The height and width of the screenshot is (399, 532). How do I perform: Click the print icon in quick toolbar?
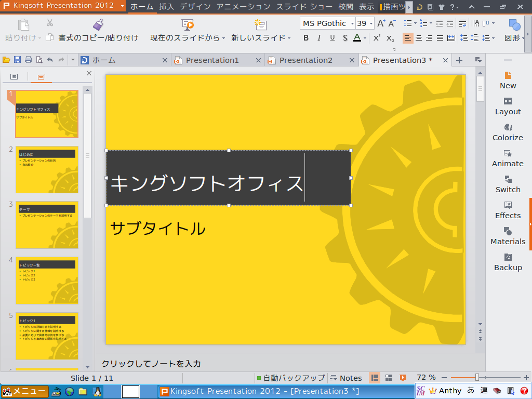coord(29,60)
